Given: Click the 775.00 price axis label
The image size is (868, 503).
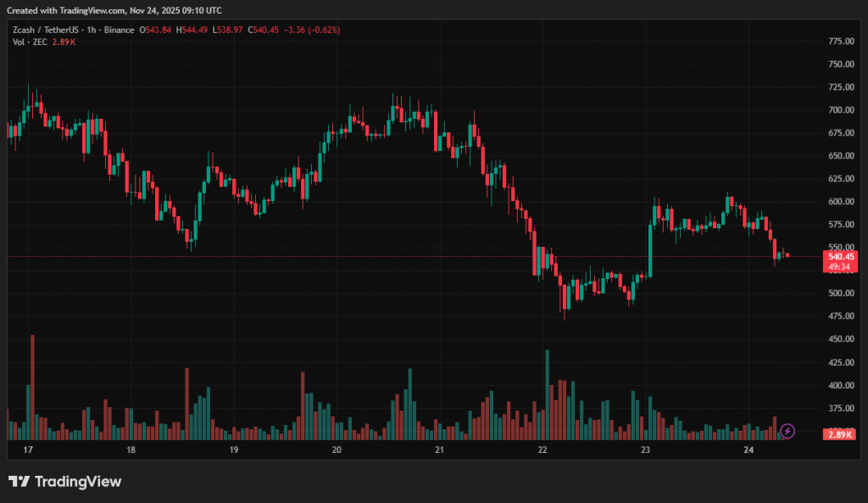Looking at the screenshot, I should point(839,42).
